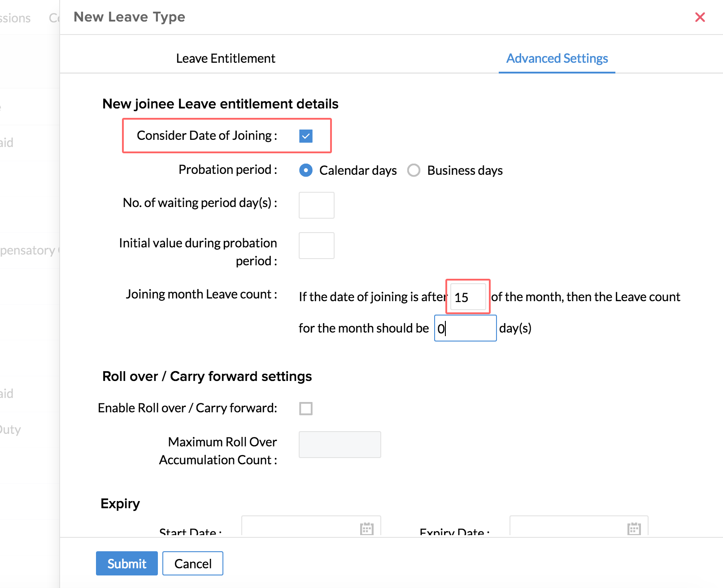
Task: Click the waiting period days field
Action: click(x=317, y=205)
